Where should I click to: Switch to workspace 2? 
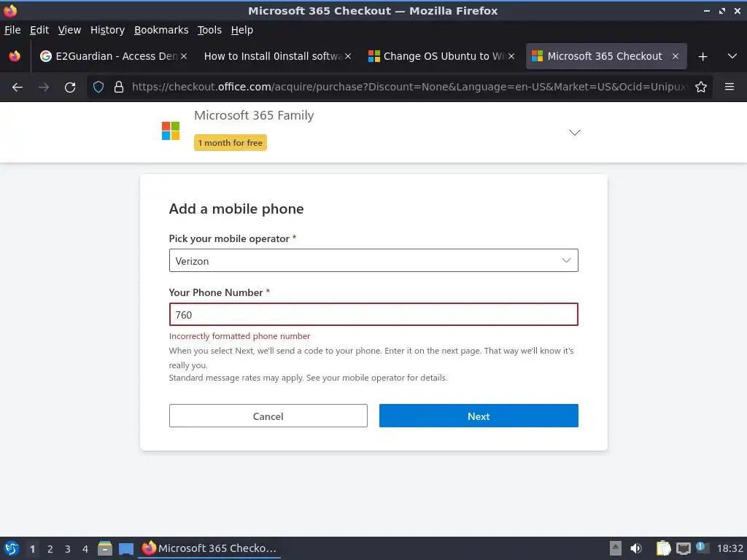(x=50, y=549)
